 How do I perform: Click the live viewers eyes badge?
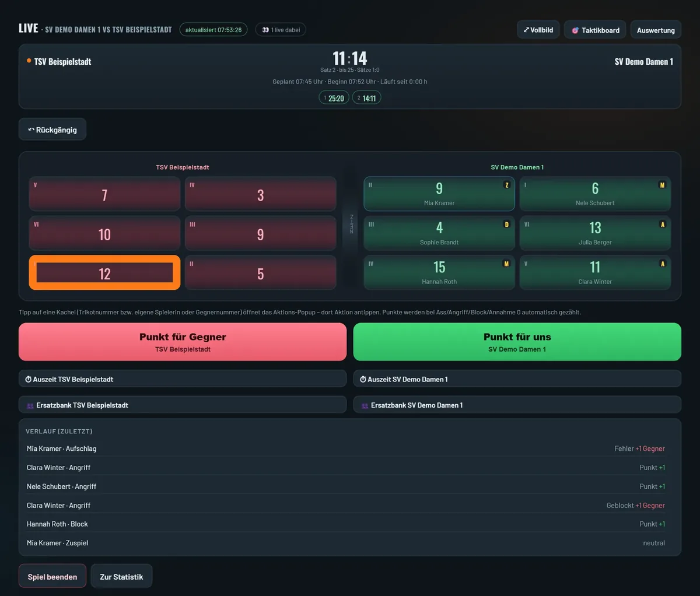(281, 30)
